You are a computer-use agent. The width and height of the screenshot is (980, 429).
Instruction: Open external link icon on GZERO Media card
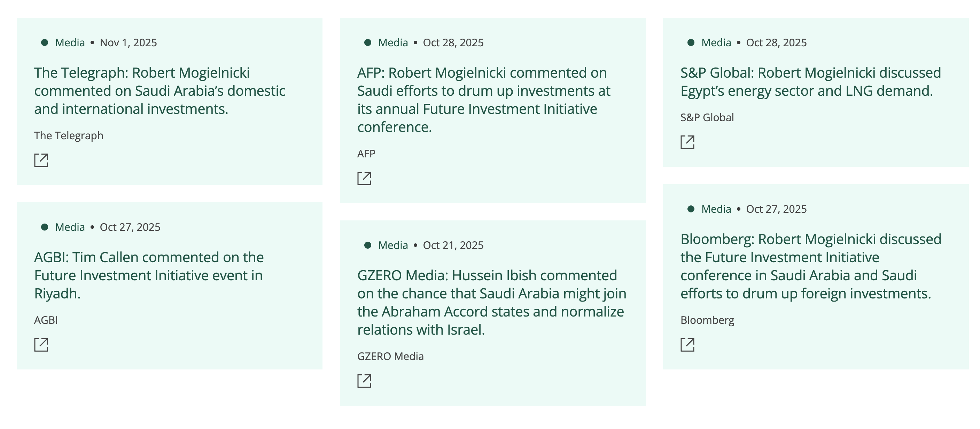364,381
